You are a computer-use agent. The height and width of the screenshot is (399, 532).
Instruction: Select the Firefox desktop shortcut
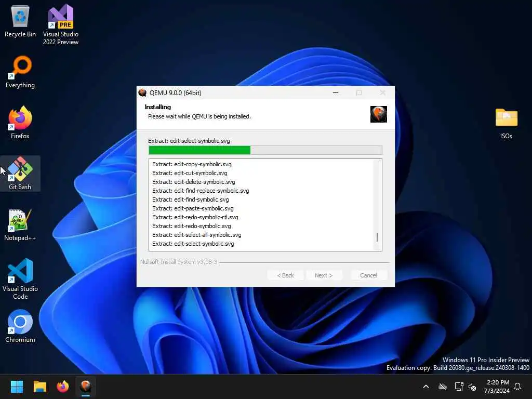[x=20, y=123]
